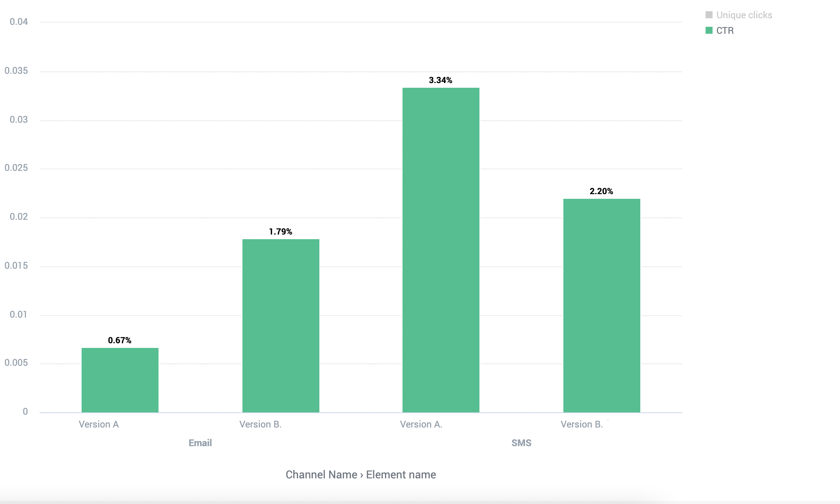Click the 1.79% data label
This screenshot has width=840, height=504.
(281, 231)
